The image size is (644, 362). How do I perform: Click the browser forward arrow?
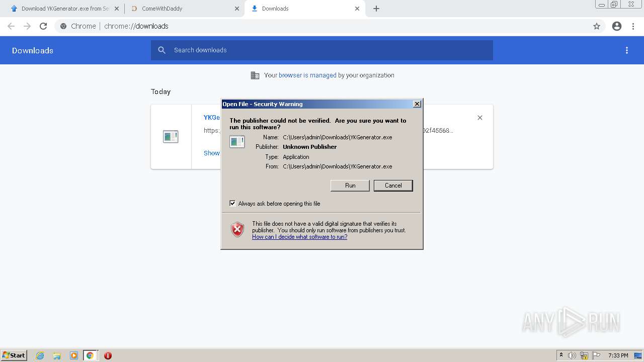click(x=27, y=26)
